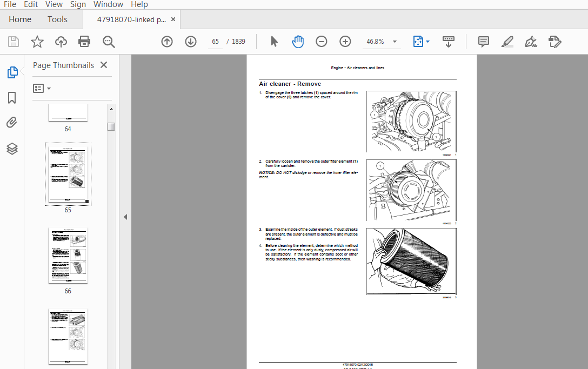This screenshot has height=369, width=588.
Task: Select the 47918070-linked document tab
Action: point(131,19)
